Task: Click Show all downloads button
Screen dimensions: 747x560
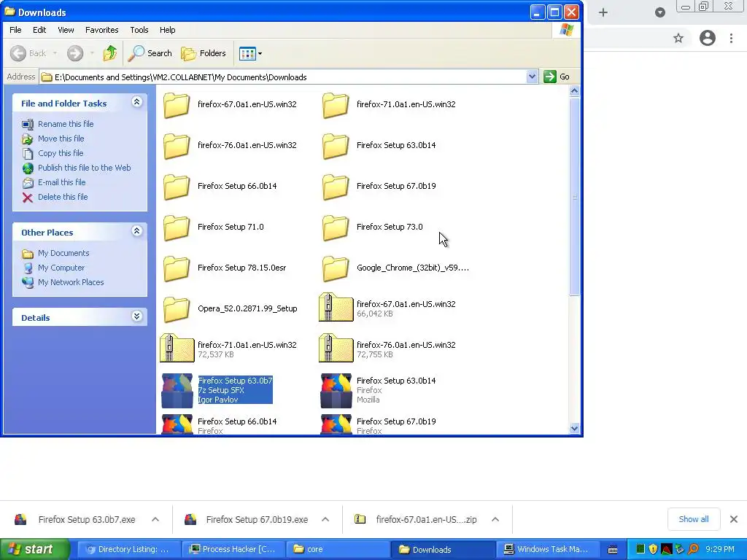Action: click(x=693, y=519)
